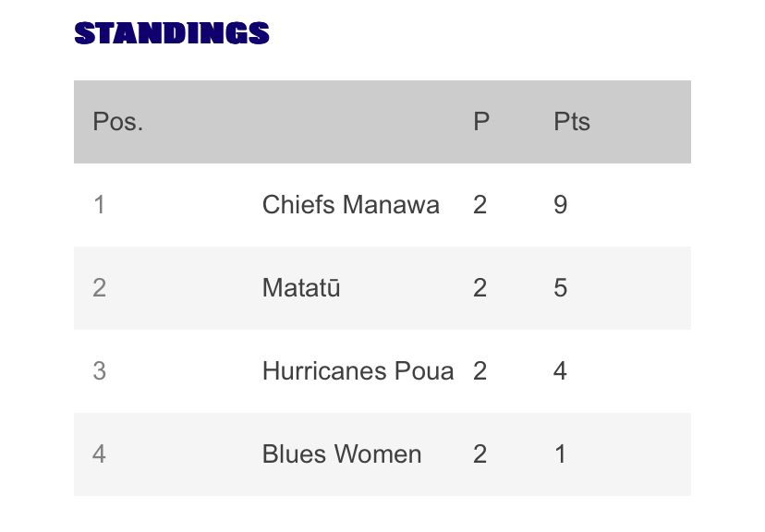765x532 pixels.
Task: Click games played for Hurricanes Poua
Action: click(480, 371)
